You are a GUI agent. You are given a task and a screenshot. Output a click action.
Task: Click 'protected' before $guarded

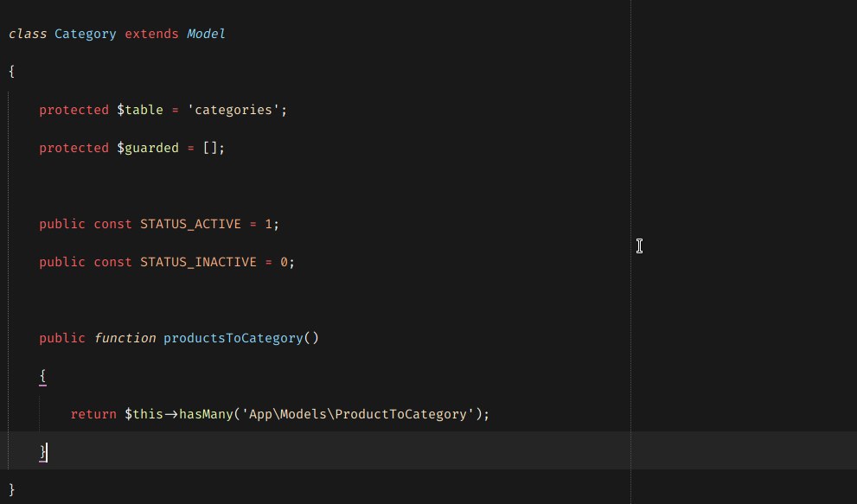(x=74, y=148)
